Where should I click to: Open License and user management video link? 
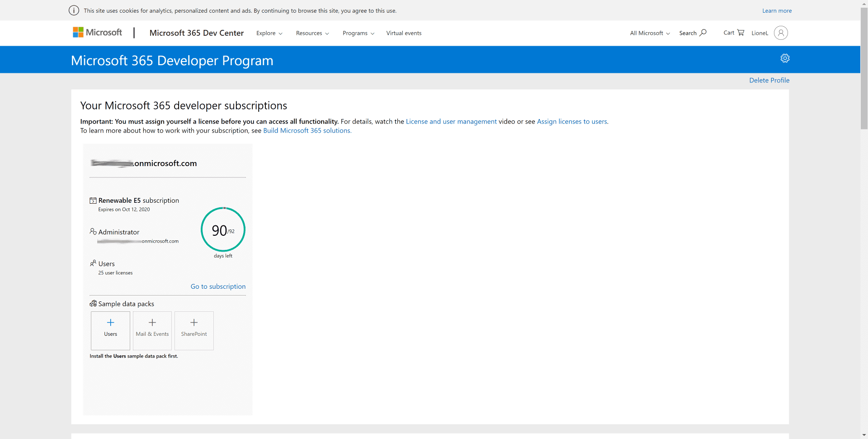(451, 121)
